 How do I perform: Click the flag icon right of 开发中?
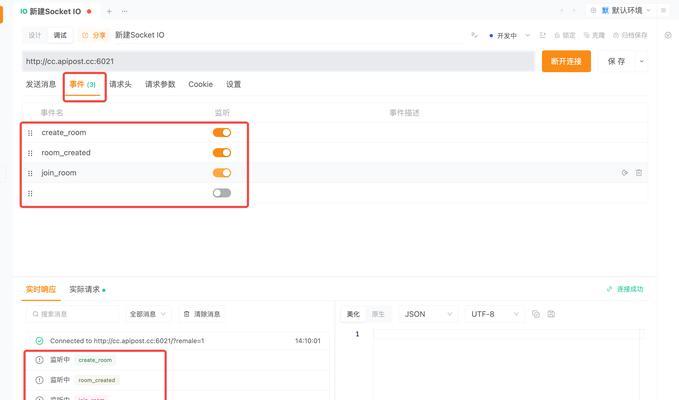[543, 35]
